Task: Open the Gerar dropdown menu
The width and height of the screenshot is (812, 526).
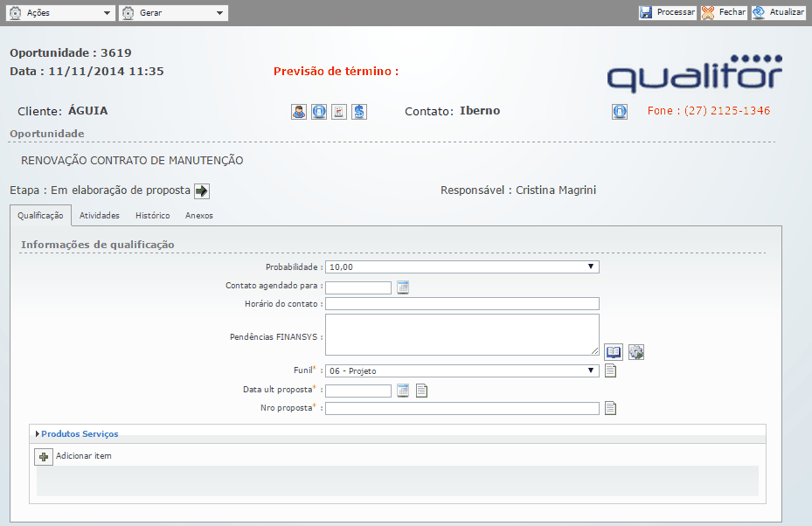Action: 173,13
